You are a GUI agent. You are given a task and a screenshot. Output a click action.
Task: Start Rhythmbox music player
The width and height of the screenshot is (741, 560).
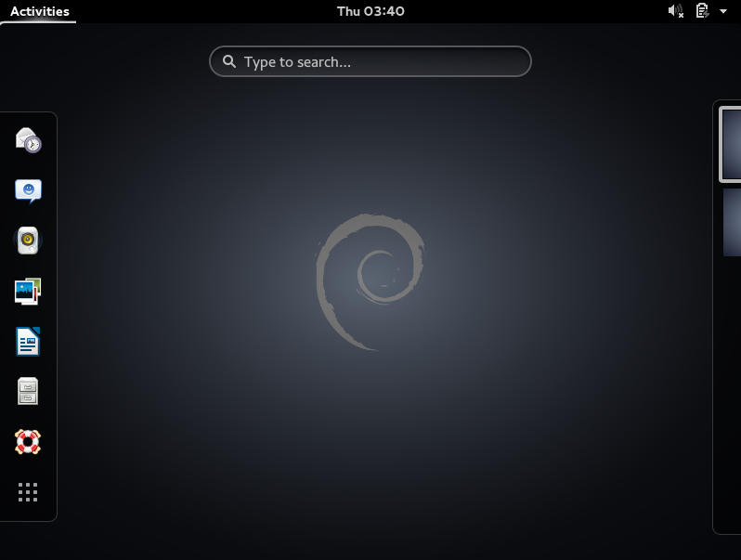28,241
